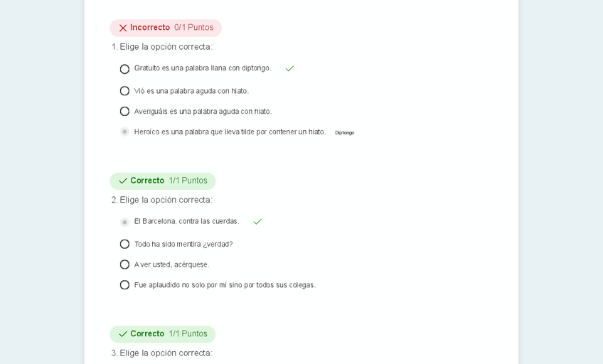The height and width of the screenshot is (364, 603).
Task: Select radio for 'Vió es una palabra aguda'
Action: coord(124,91)
